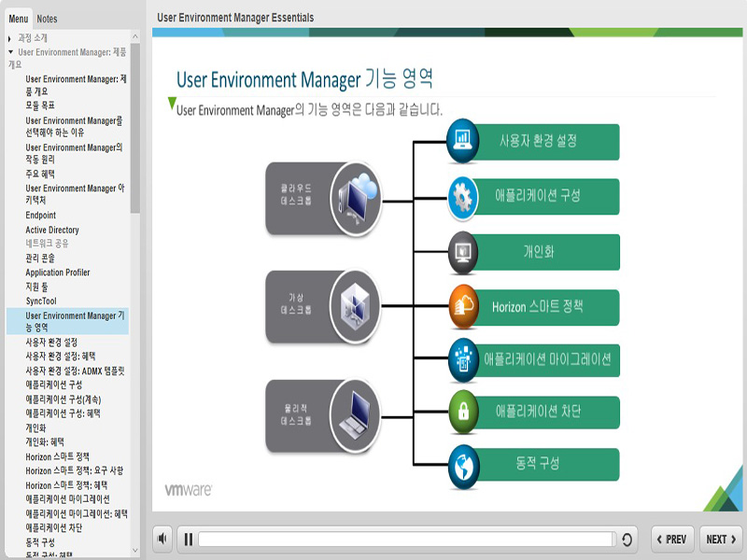Open Horizon 스마트 정책: 요구 사항
The width and height of the screenshot is (747, 560).
(75, 470)
